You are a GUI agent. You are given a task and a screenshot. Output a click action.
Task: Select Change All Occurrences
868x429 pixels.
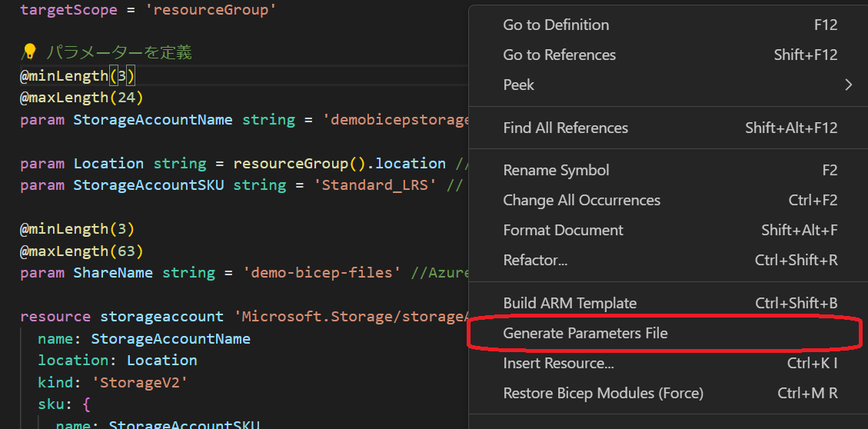coord(663,200)
